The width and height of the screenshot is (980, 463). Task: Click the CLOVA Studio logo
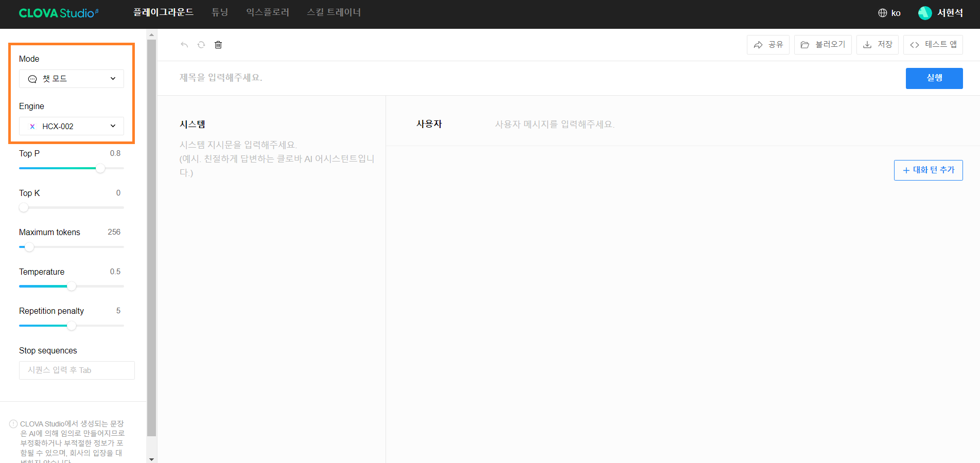[59, 13]
